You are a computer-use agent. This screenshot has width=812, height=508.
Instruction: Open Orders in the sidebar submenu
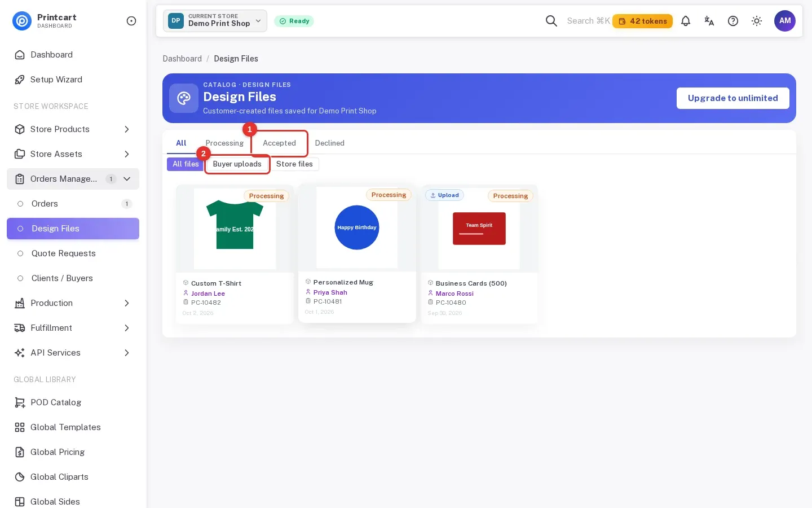pyautogui.click(x=73, y=204)
